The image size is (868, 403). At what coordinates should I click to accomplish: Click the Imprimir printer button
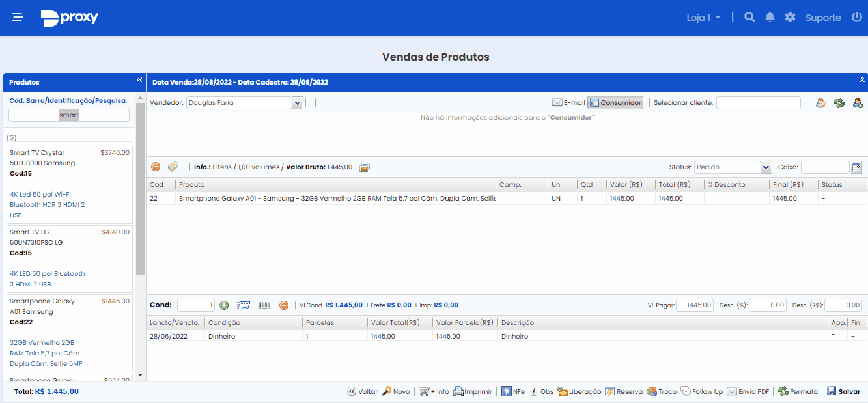(x=473, y=391)
